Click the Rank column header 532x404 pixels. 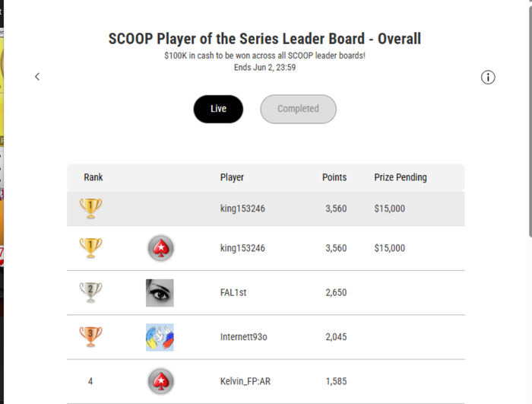(x=93, y=177)
